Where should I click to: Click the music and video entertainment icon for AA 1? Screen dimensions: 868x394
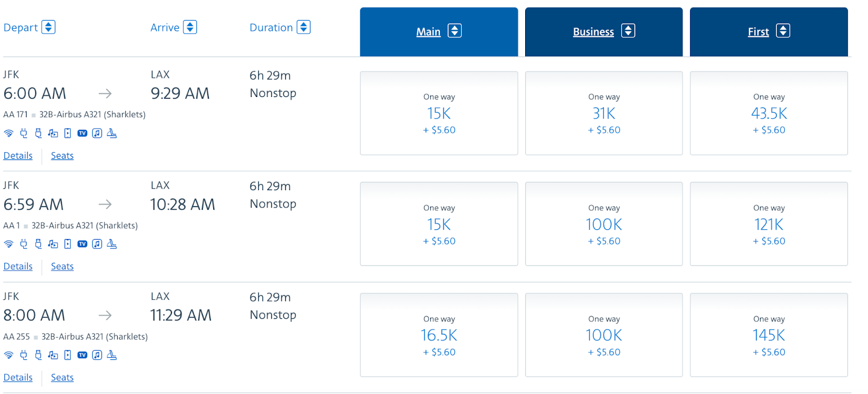tap(53, 244)
